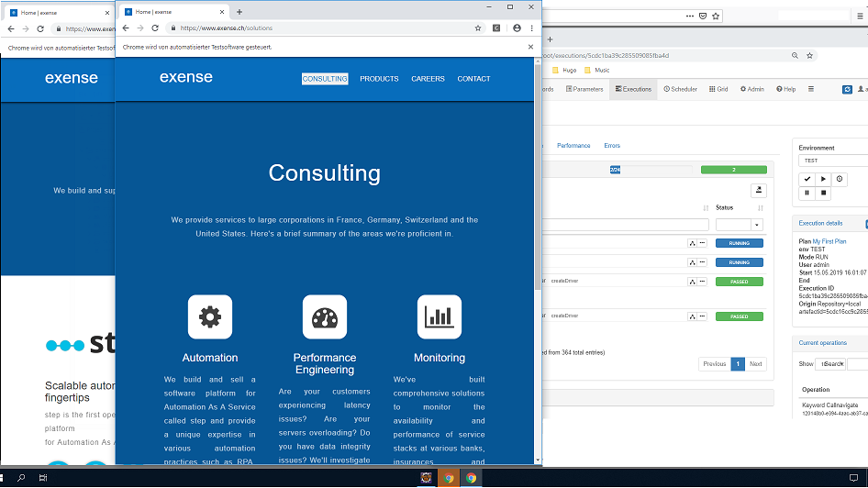Dismiss the automated test software notice bar
The width and height of the screenshot is (868, 488).
click(530, 47)
